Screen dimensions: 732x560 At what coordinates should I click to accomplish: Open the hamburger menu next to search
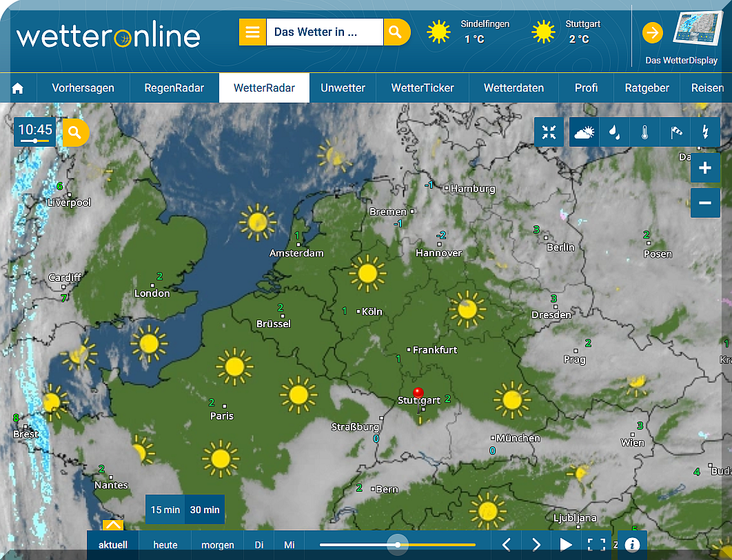252,32
